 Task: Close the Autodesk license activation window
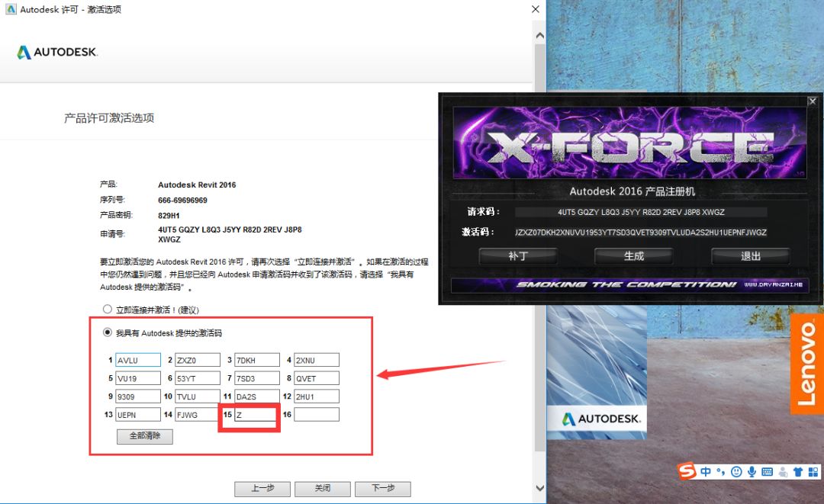point(536,9)
